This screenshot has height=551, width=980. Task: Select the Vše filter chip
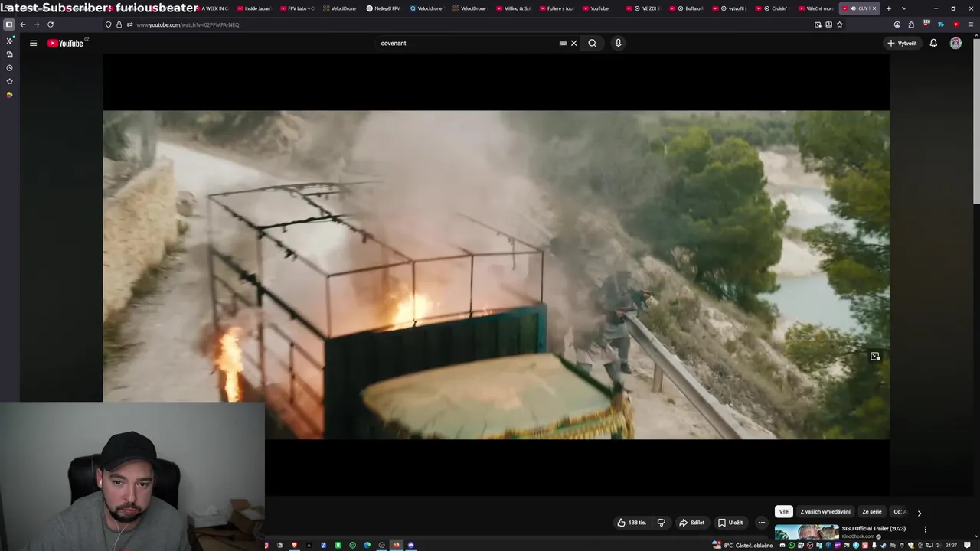pyautogui.click(x=783, y=512)
